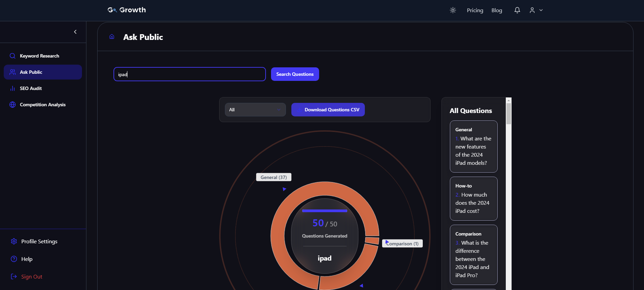
Task: Open the Blog link
Action: (x=497, y=10)
